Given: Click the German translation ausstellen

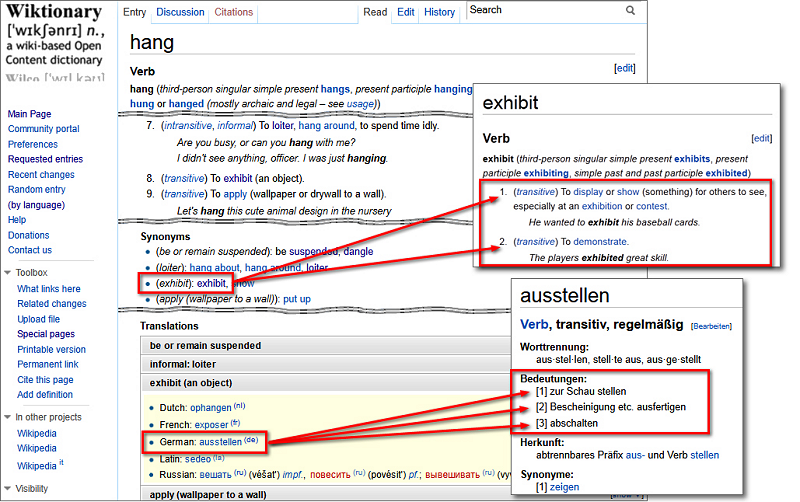Looking at the screenshot, I should click(220, 441).
